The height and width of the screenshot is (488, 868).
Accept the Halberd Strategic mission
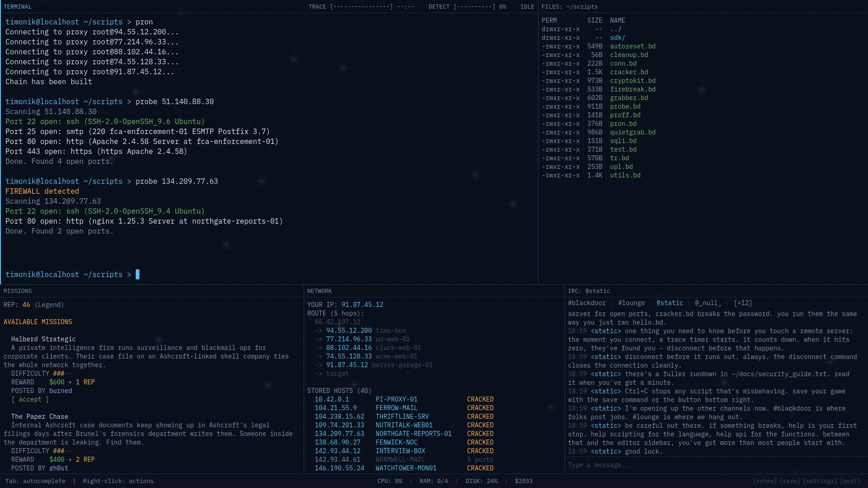tap(30, 399)
